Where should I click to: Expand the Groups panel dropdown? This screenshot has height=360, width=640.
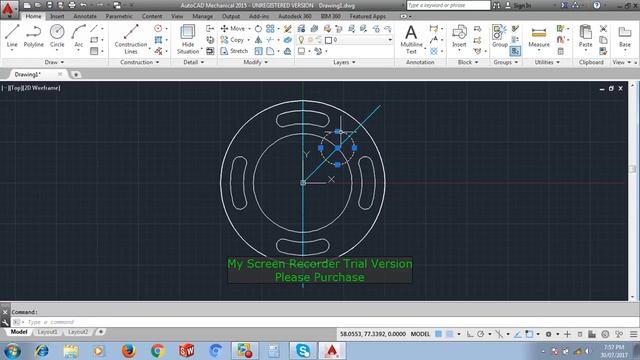(x=506, y=62)
